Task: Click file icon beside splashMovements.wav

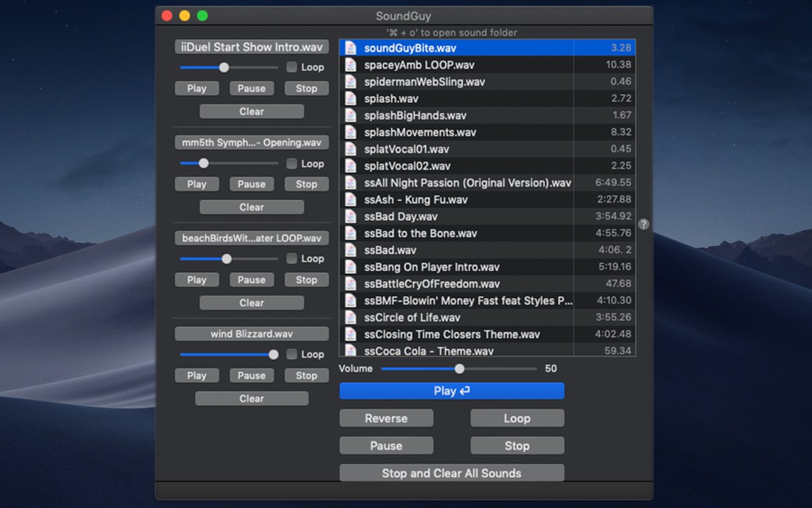Action: (x=351, y=133)
